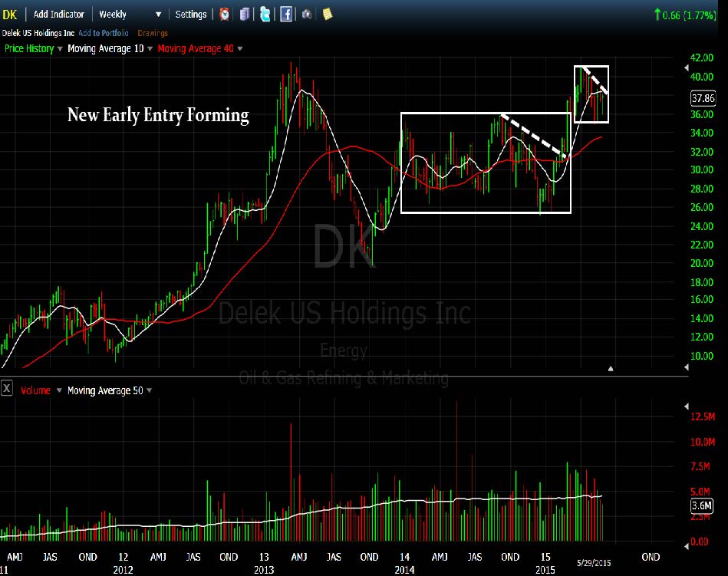
Task: Share the chart via Twitter icon
Action: [265, 15]
